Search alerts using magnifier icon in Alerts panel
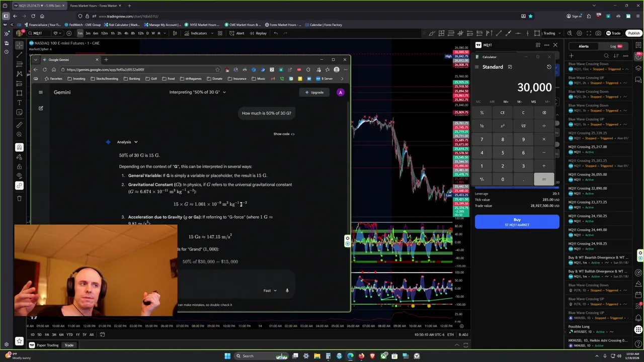The height and width of the screenshot is (362, 644). [x=606, y=56]
